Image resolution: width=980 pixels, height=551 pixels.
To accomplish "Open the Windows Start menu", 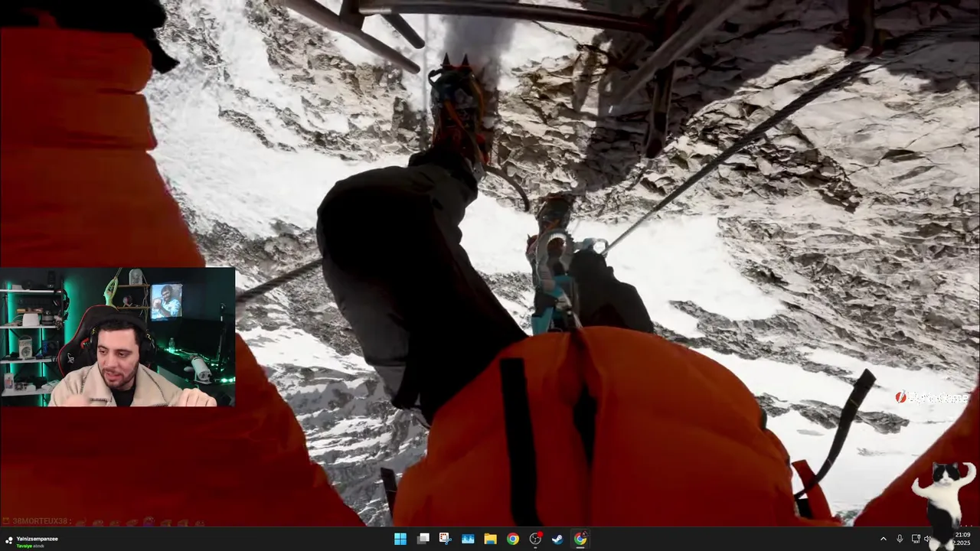I will point(400,539).
